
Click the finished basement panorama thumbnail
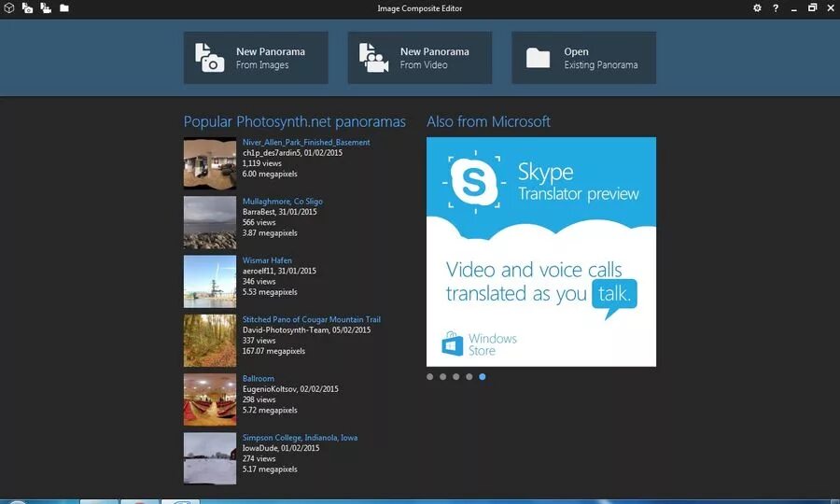coord(210,163)
